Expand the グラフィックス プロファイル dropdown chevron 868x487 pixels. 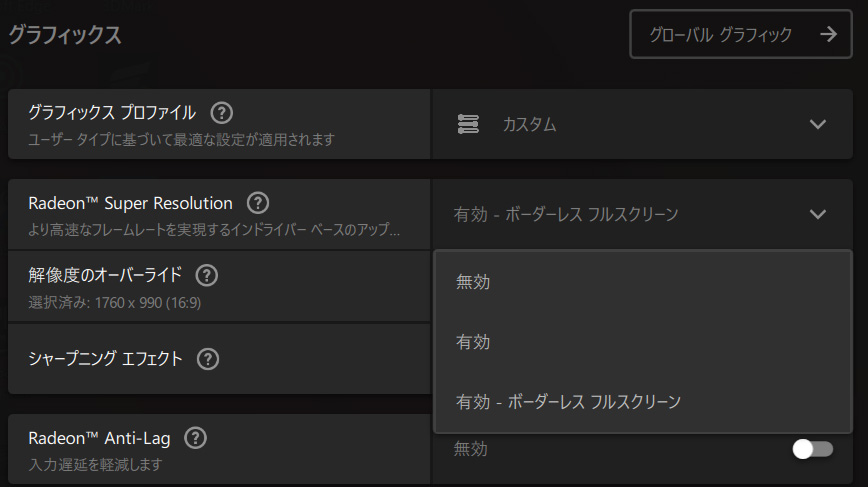click(x=818, y=124)
